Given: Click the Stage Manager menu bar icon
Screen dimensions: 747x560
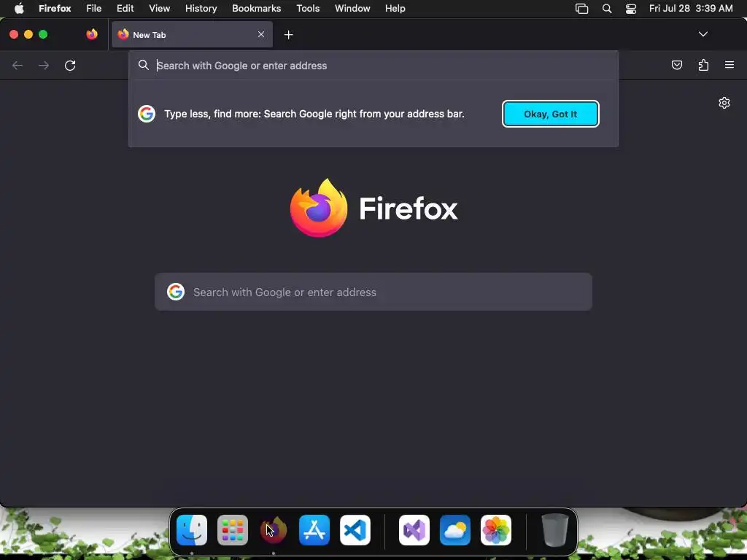Looking at the screenshot, I should [x=581, y=9].
